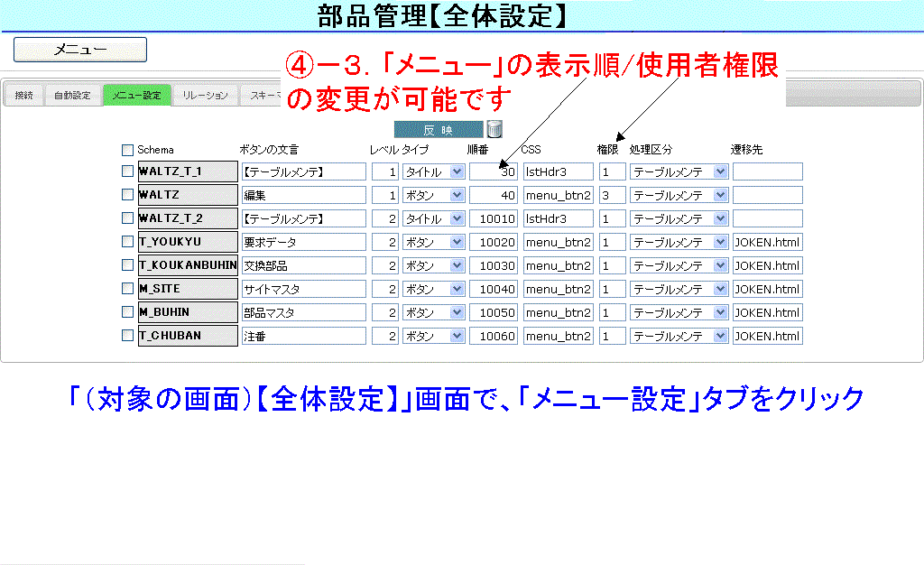Expand the タイプ dropdown in WALTZ_T_1 row

point(433,171)
